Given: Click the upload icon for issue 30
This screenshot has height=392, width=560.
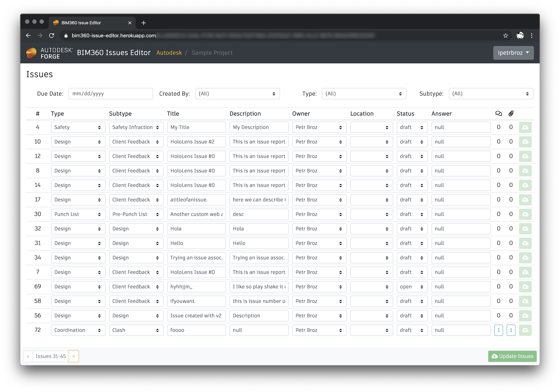Looking at the screenshot, I should 525,214.
